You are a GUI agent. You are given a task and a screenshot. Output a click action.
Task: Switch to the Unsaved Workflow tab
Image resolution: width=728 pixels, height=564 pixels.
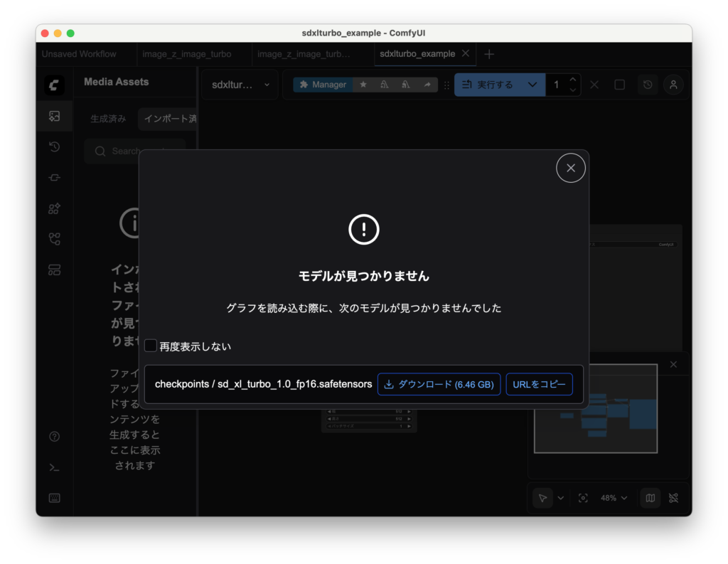pyautogui.click(x=79, y=54)
